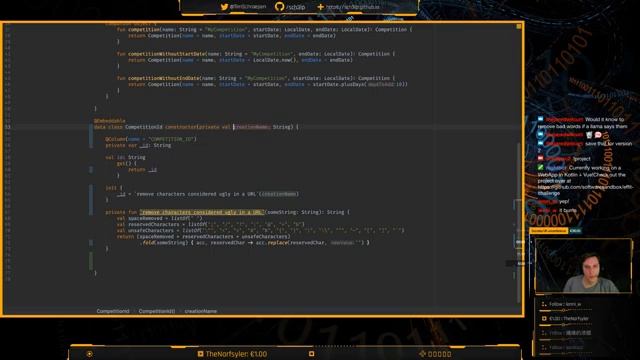The height and width of the screenshot is (360, 640).
Task: Open the github.com link in chat
Action: point(585,190)
